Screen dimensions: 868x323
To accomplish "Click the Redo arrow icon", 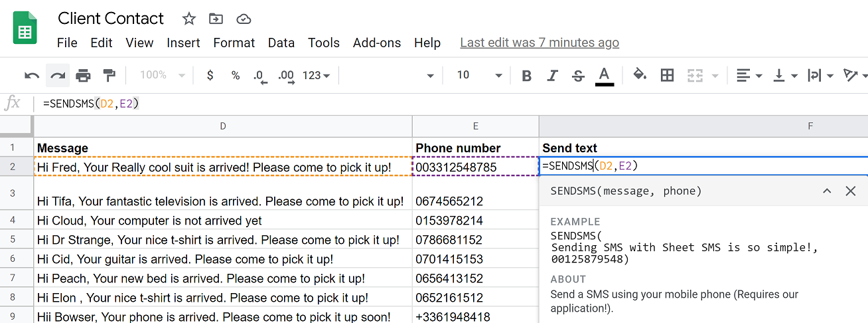I will coord(58,75).
